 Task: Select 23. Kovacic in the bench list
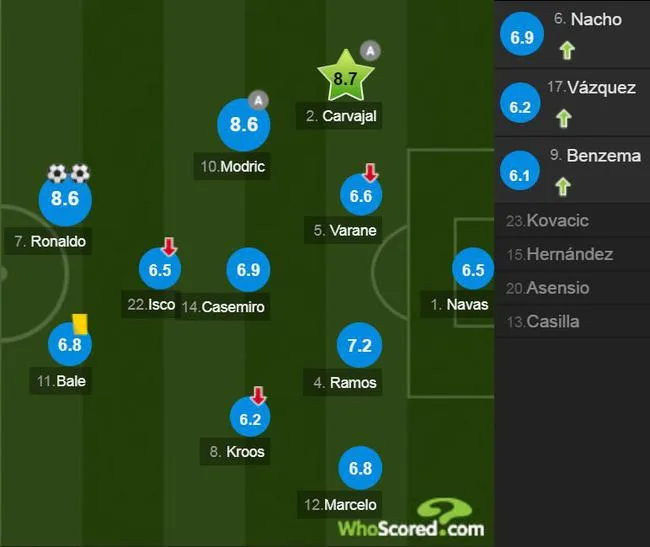pos(572,220)
